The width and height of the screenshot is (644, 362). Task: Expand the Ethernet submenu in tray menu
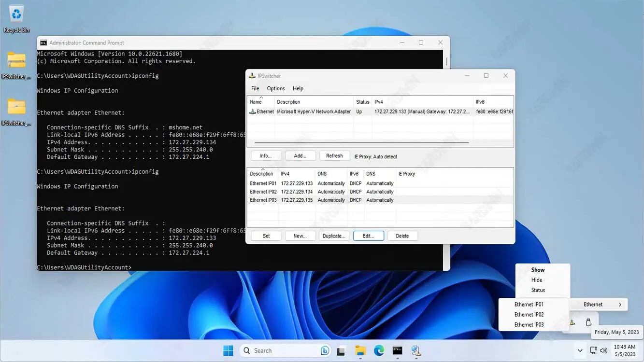[599, 305]
